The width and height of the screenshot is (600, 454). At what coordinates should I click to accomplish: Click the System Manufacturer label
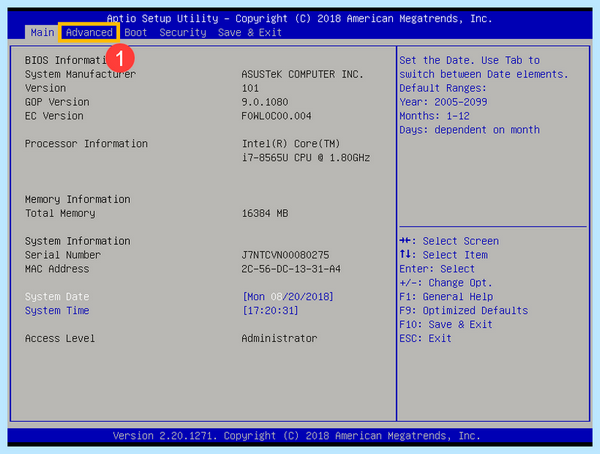80,74
